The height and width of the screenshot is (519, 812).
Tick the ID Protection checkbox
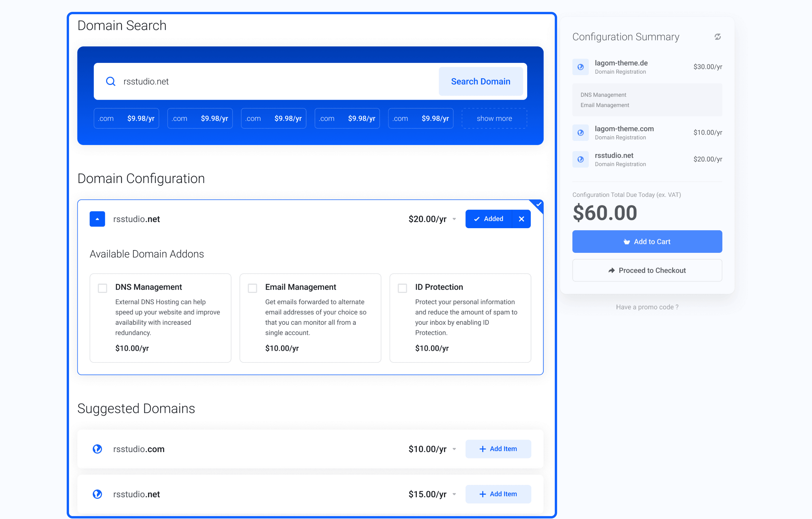click(x=402, y=288)
